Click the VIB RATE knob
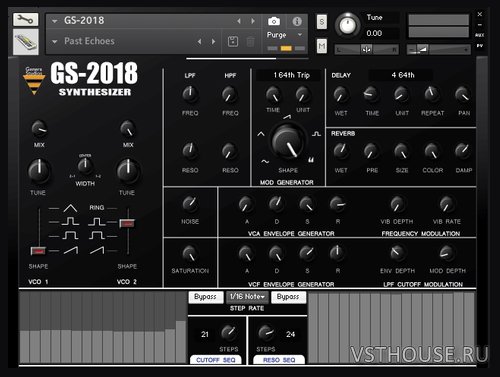 (x=446, y=204)
